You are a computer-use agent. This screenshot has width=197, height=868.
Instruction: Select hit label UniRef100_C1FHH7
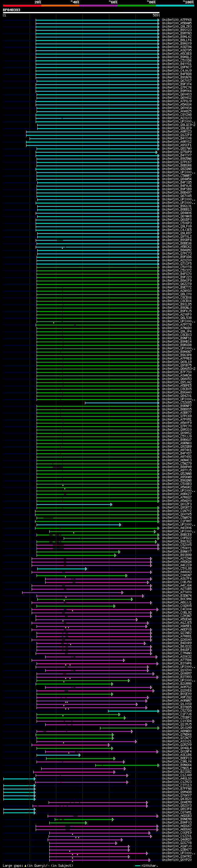coord(176,521)
